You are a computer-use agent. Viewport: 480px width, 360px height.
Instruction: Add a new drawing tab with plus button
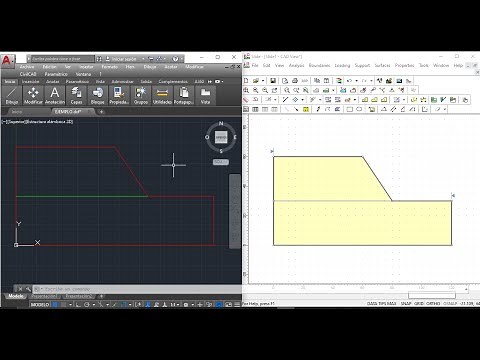pos(101,112)
